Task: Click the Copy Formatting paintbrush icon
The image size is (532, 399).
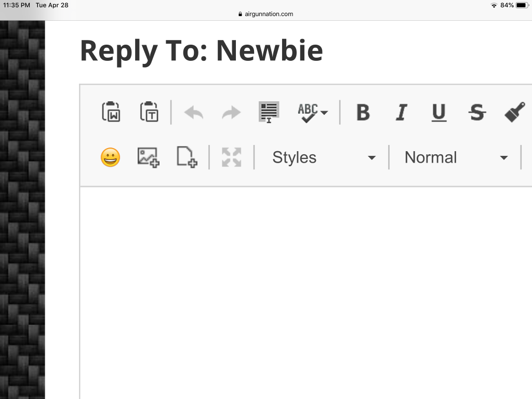Action: coord(515,112)
